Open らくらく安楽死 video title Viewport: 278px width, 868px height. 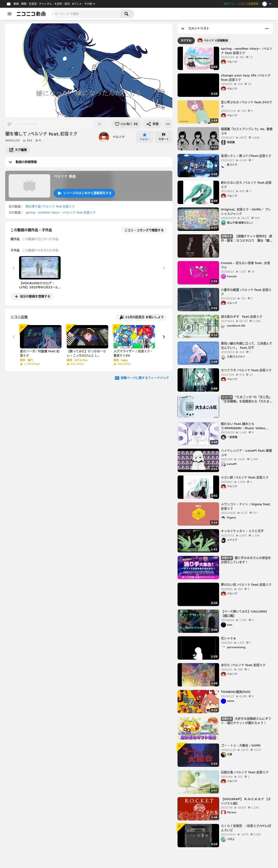click(246, 828)
